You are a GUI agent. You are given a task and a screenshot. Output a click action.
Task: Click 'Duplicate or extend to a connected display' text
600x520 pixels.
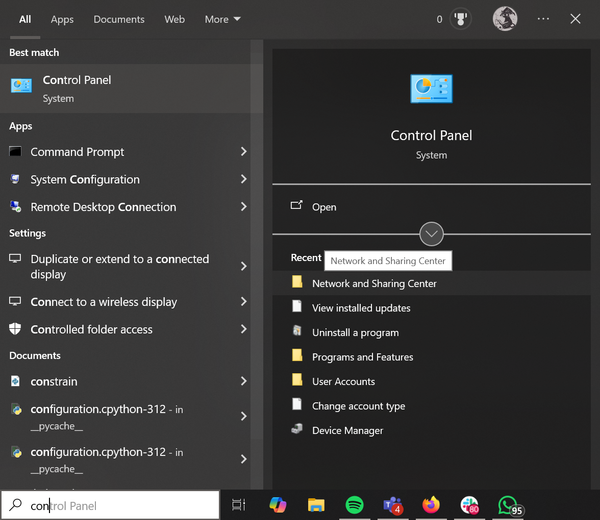pyautogui.click(x=120, y=267)
